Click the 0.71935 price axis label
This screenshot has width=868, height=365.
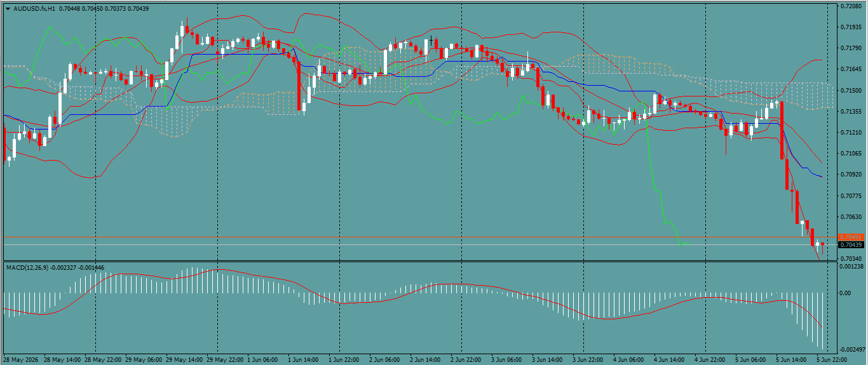point(851,27)
